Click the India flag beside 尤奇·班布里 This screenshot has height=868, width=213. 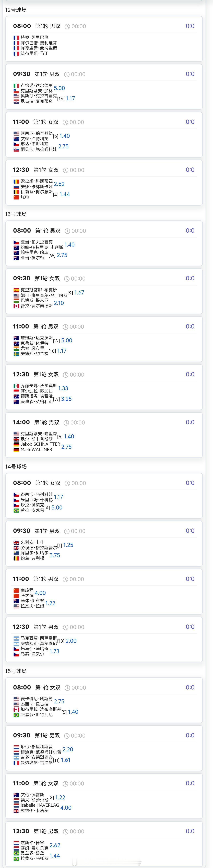pyautogui.click(x=16, y=348)
